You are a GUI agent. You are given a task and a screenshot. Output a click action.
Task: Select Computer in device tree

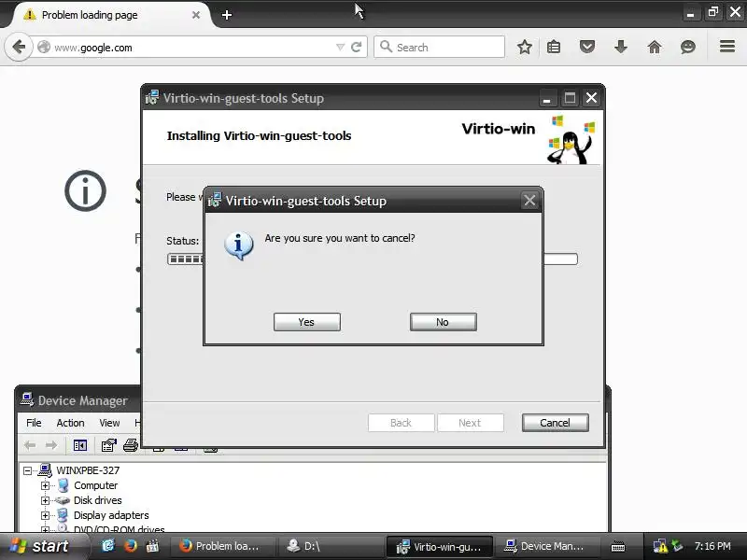pos(95,485)
